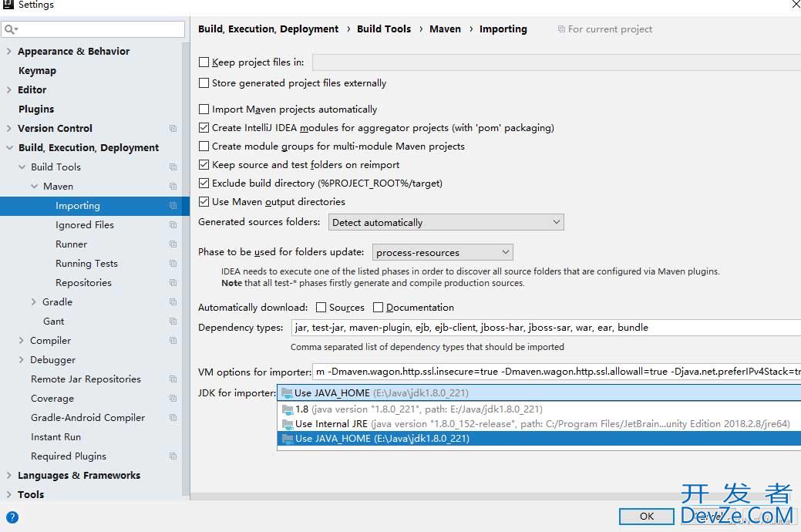801x532 pixels.
Task: Enable automatic download of Sources
Action: coord(321,308)
